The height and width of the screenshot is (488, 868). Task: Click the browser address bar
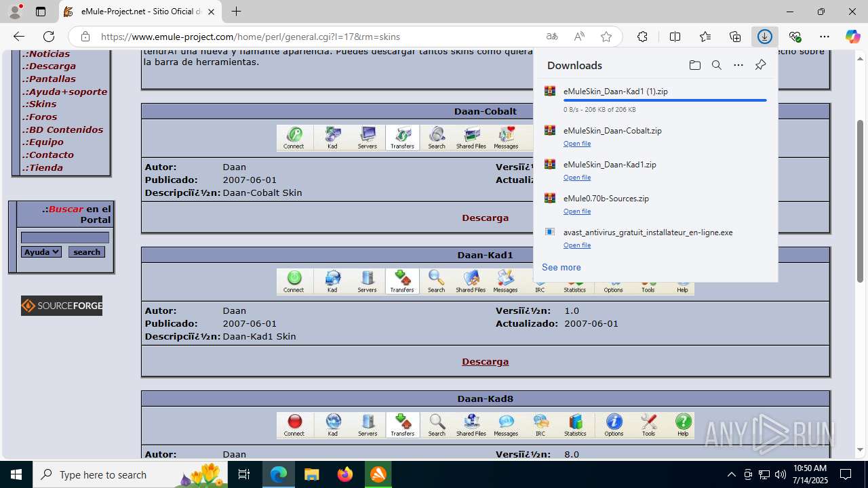tap(319, 37)
